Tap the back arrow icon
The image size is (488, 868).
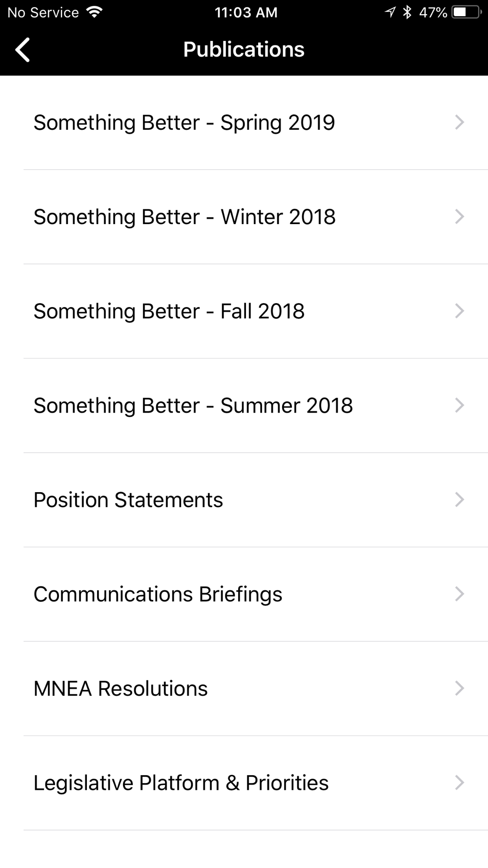22,50
